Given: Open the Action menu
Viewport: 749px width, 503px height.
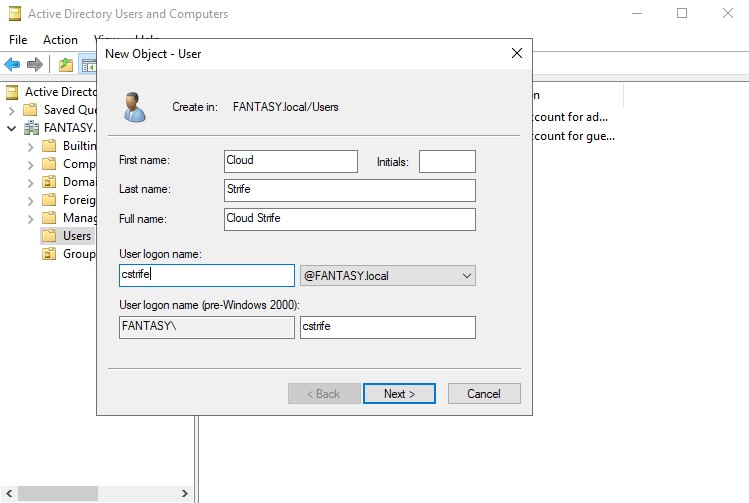Looking at the screenshot, I should 60,40.
